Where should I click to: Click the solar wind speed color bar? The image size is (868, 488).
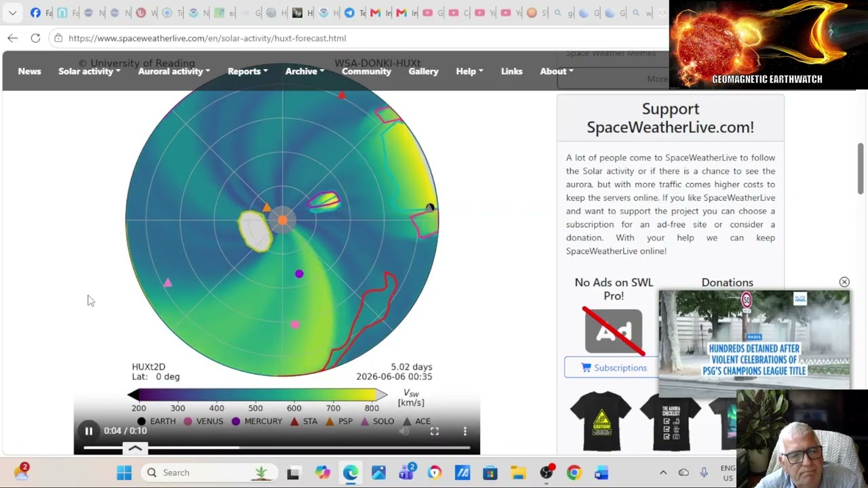(x=257, y=394)
